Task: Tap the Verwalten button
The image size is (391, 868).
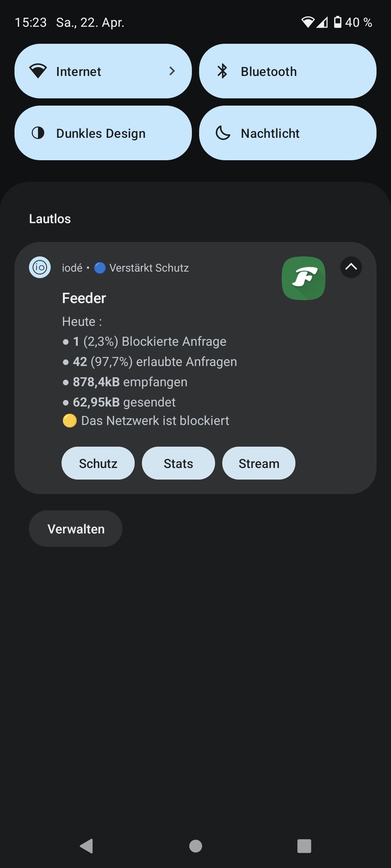Action: (x=76, y=529)
